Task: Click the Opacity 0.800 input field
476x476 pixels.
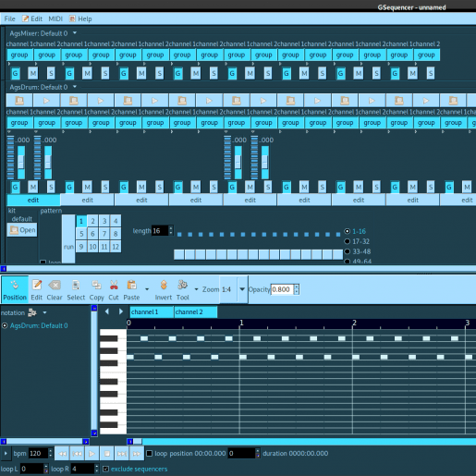Action: click(x=282, y=289)
